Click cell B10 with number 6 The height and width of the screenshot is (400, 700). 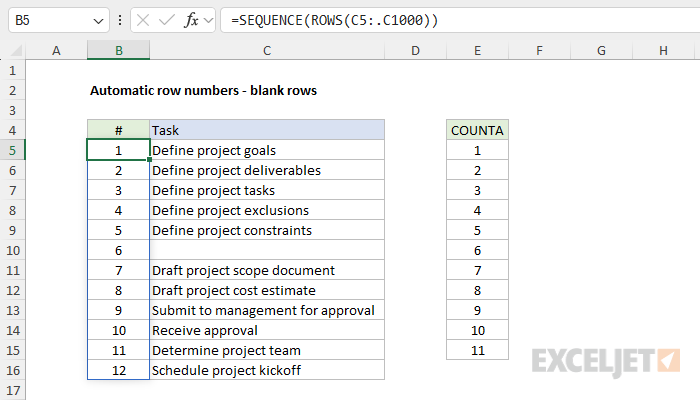pyautogui.click(x=118, y=250)
